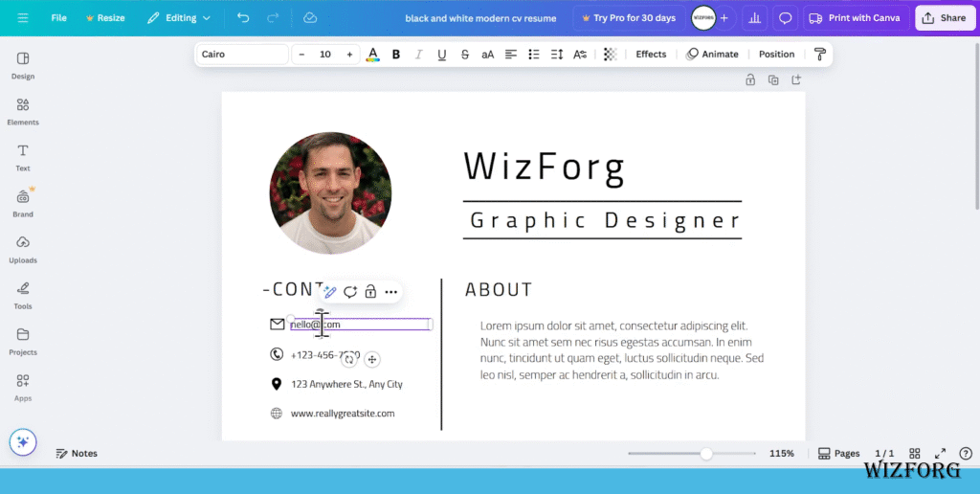980x494 pixels.
Task: Click the move handle below the text box
Action: (372, 359)
